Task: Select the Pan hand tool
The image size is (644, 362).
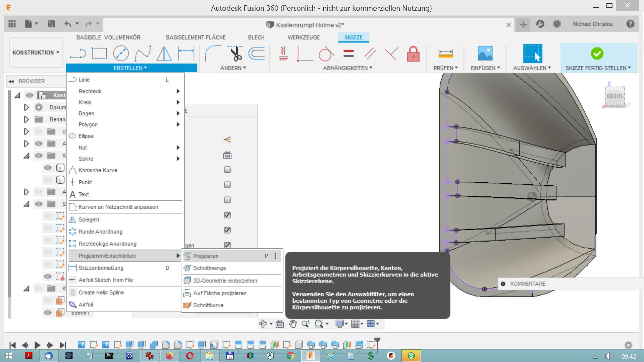Action: [293, 324]
